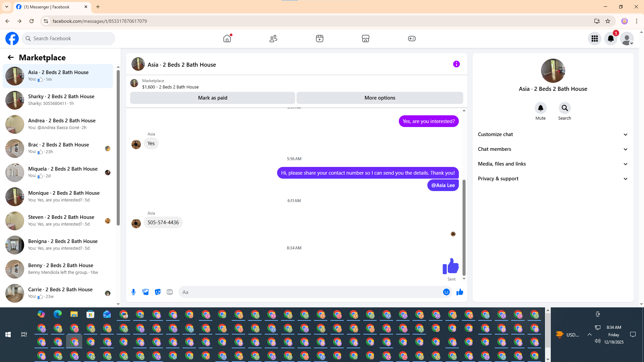Screen dimensions: 644x362
Task: Click the voice clip microphone icon
Action: 133,292
